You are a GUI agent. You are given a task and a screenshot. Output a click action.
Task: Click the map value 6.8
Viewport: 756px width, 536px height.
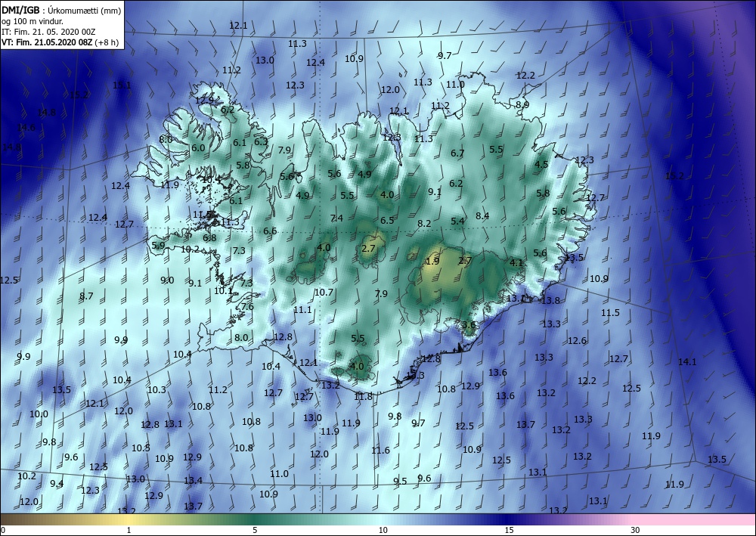209,238
